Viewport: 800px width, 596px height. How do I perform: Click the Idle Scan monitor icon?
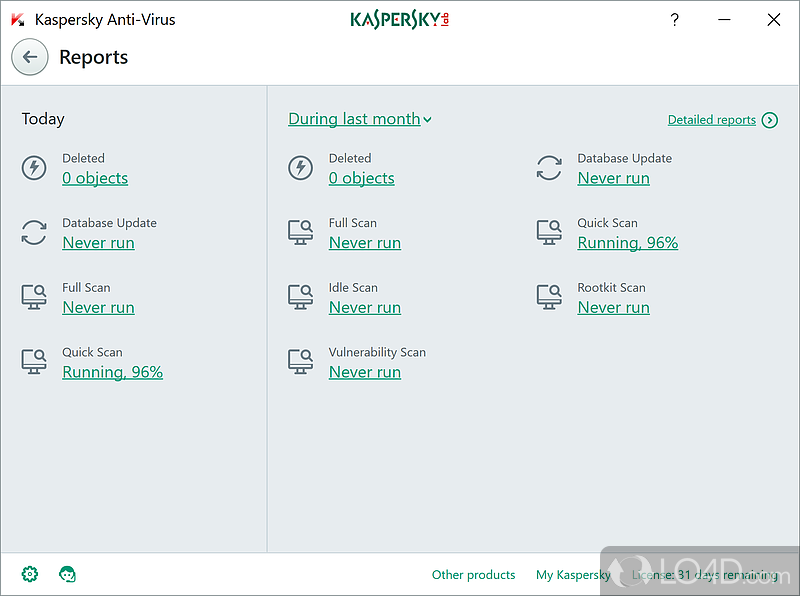[x=300, y=297]
